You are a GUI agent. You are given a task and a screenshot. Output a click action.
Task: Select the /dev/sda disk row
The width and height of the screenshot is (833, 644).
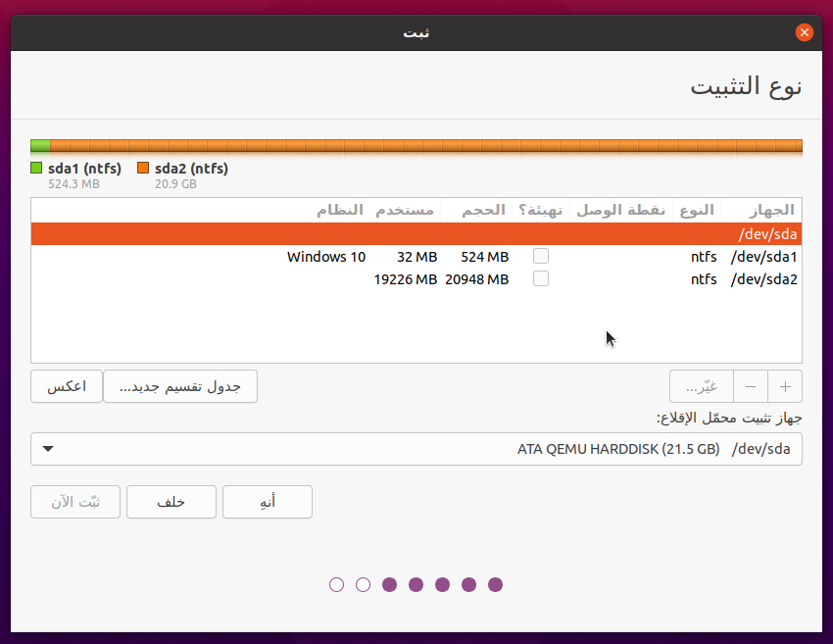pyautogui.click(x=416, y=234)
